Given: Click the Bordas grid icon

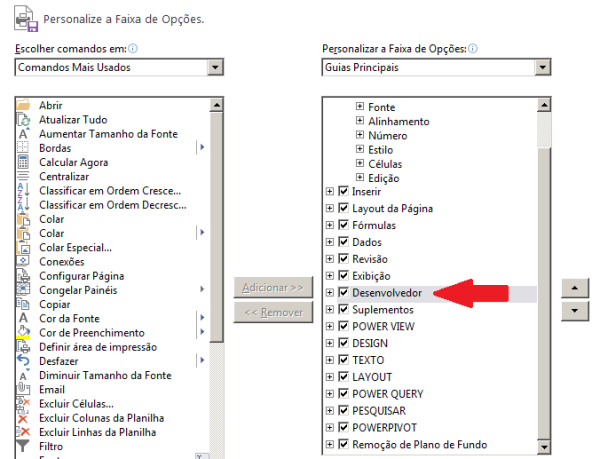Looking at the screenshot, I should click(x=23, y=148).
